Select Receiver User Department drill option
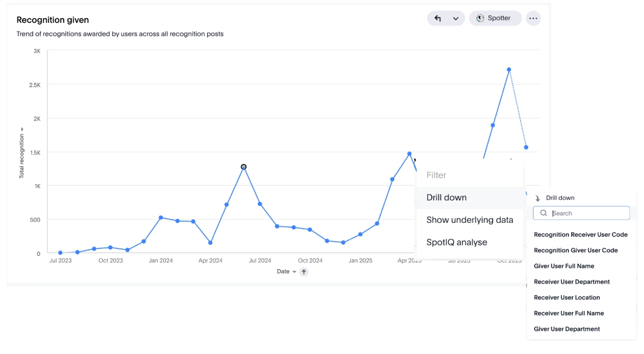644x354 pixels. pos(571,282)
